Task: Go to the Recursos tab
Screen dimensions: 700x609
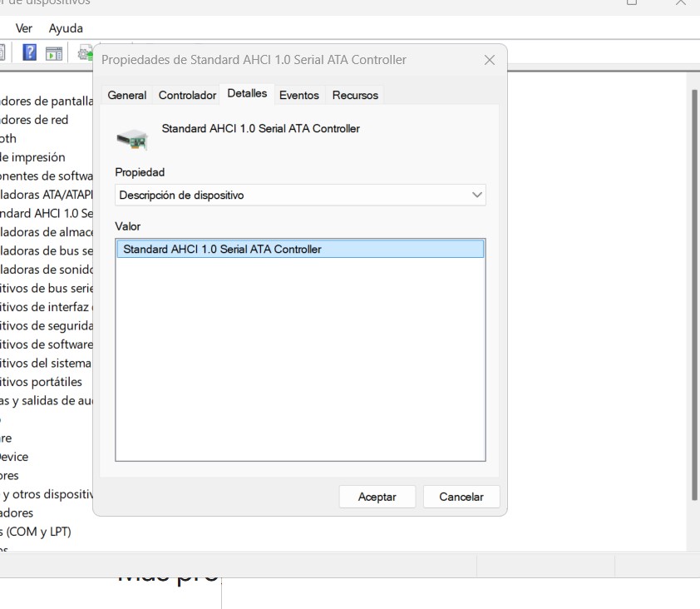Action: (x=355, y=95)
